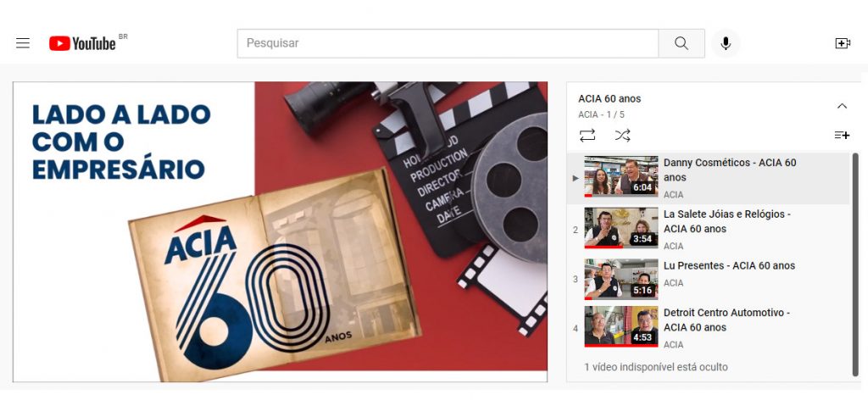Viewport: 868px width, 417px height.
Task: Open ACIA channel link under playlist title
Action: (588, 114)
